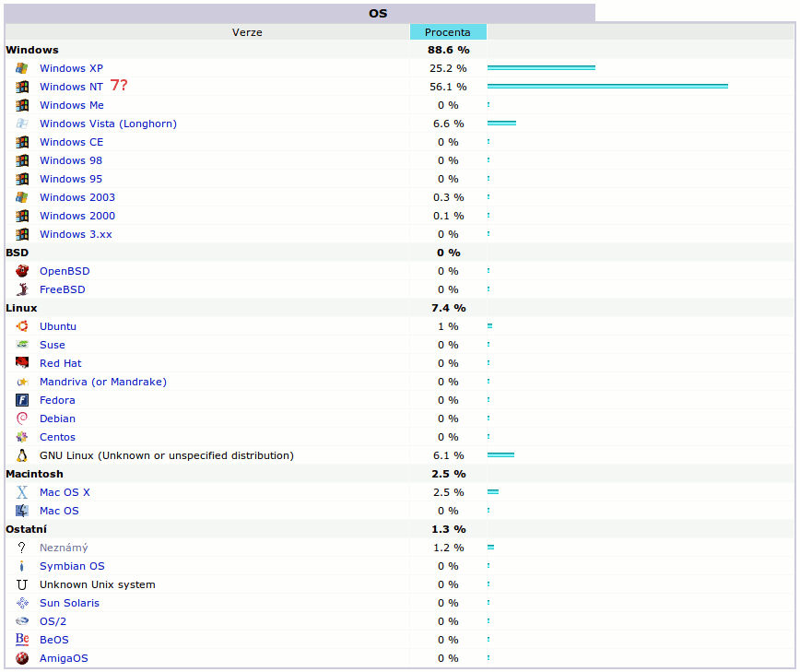
Task: Click the classic Mac OS icon
Action: click(22, 511)
